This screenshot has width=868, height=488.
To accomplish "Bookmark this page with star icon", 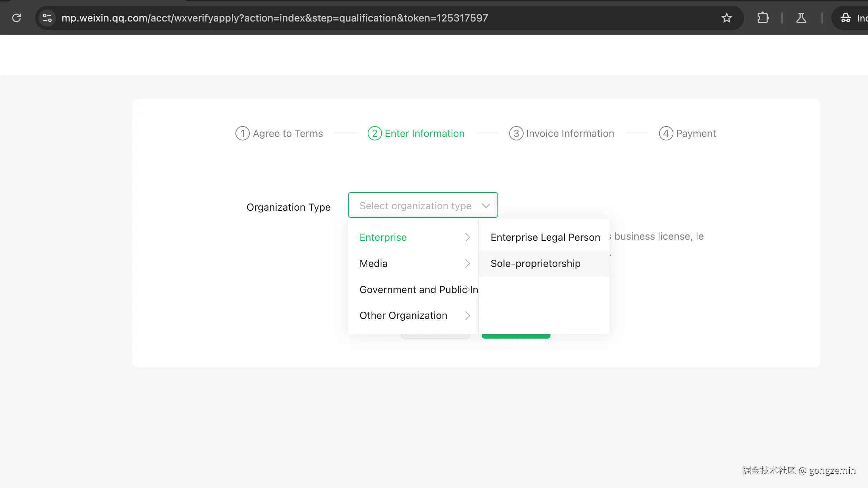I will [726, 18].
